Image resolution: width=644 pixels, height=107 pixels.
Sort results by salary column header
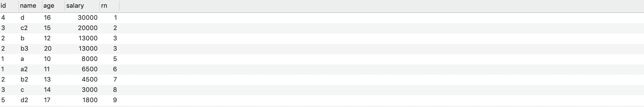click(x=82, y=6)
